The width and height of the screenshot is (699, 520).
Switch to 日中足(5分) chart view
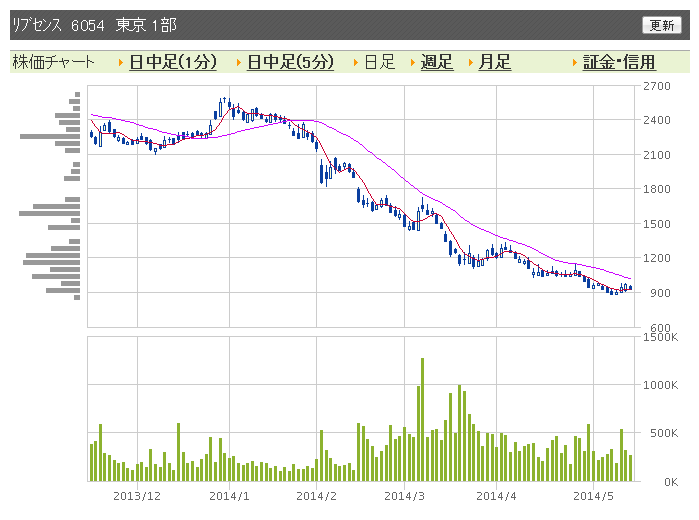290,62
